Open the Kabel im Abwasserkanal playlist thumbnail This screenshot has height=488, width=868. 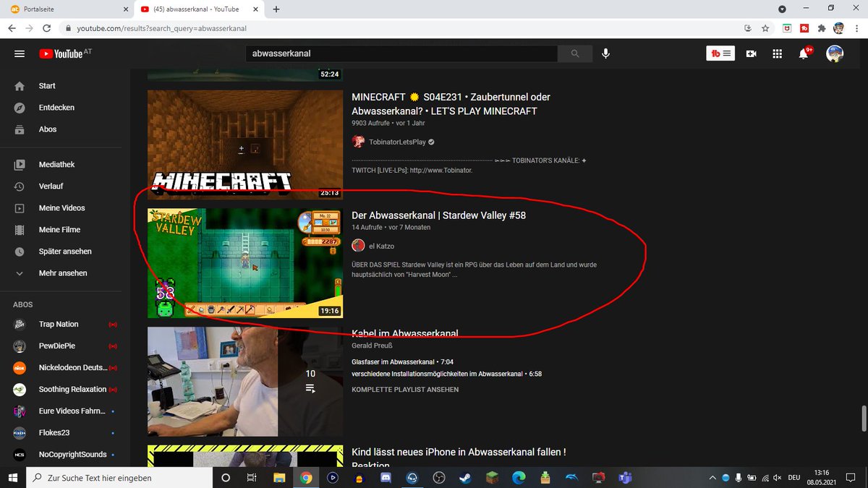click(245, 382)
